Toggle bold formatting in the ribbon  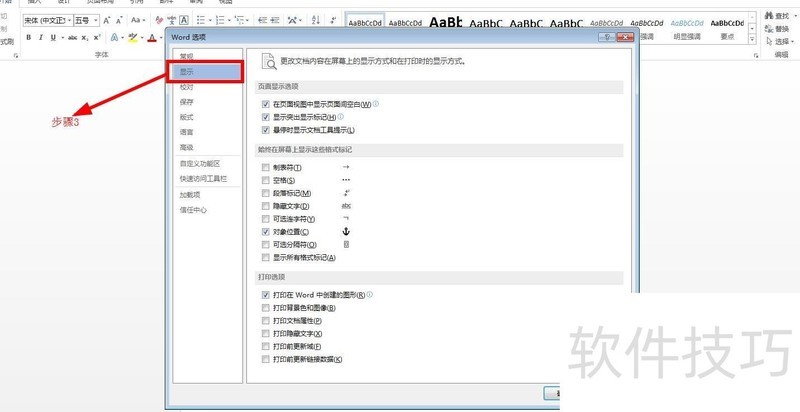tap(29, 37)
